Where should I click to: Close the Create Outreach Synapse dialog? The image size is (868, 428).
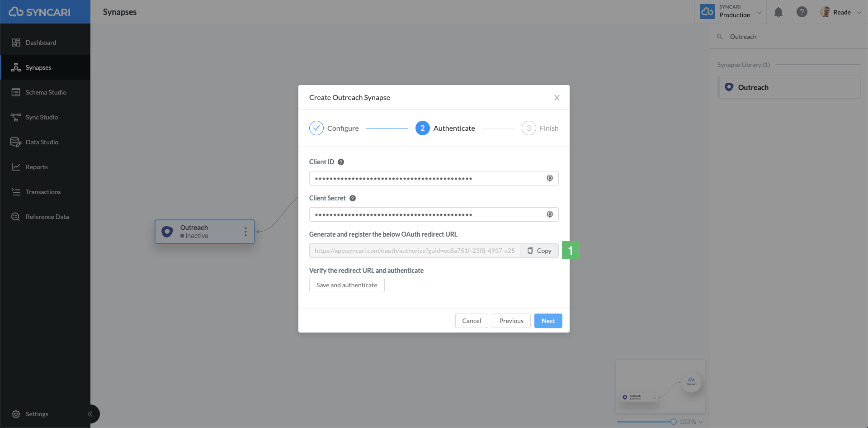pyautogui.click(x=557, y=98)
